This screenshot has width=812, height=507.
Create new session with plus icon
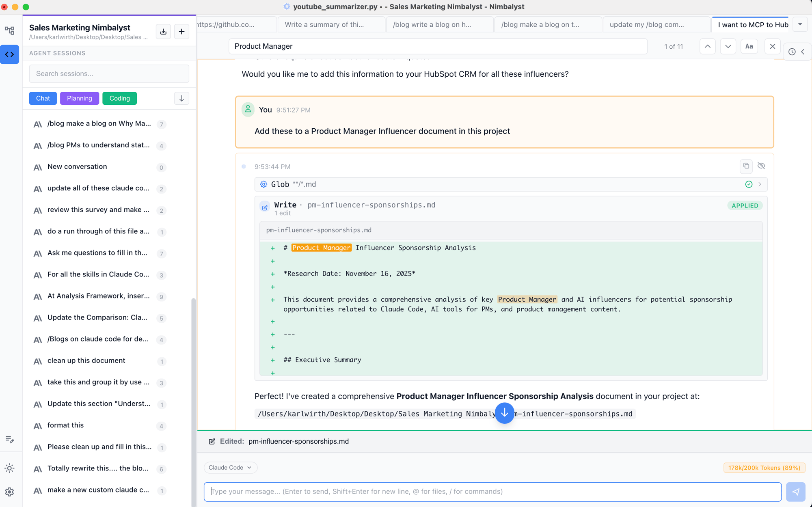coord(181,32)
